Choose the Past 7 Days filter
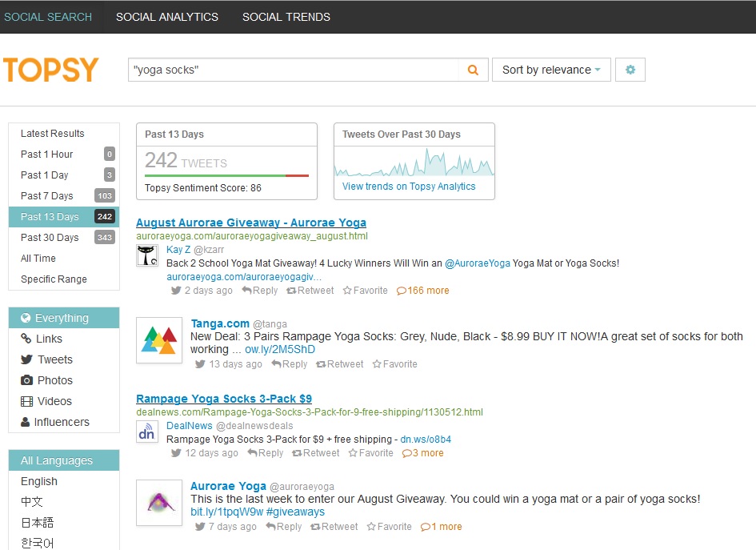 (x=64, y=196)
